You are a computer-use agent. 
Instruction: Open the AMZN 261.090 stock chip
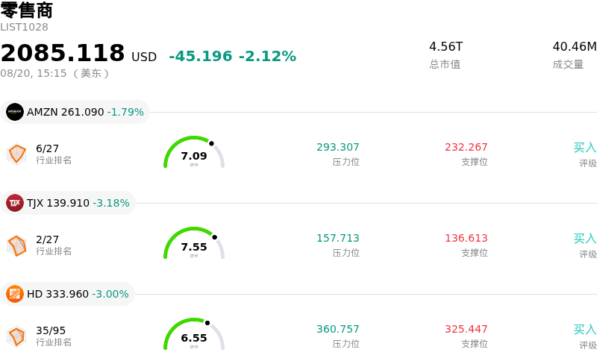tap(75, 112)
